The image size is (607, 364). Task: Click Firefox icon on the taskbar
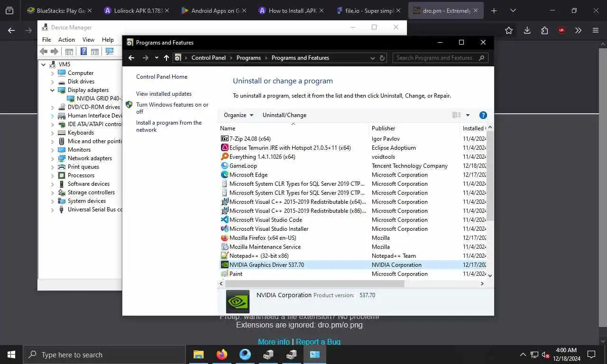point(221,355)
